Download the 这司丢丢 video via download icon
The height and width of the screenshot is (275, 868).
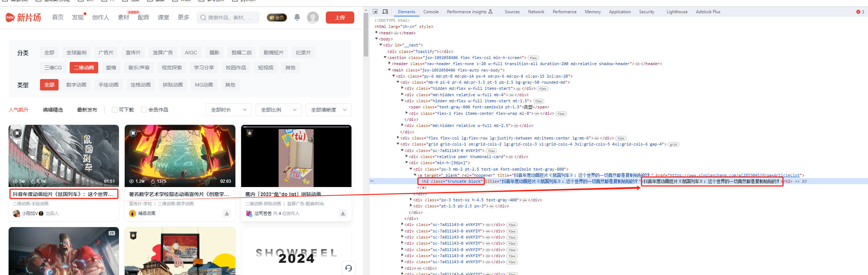click(343, 213)
